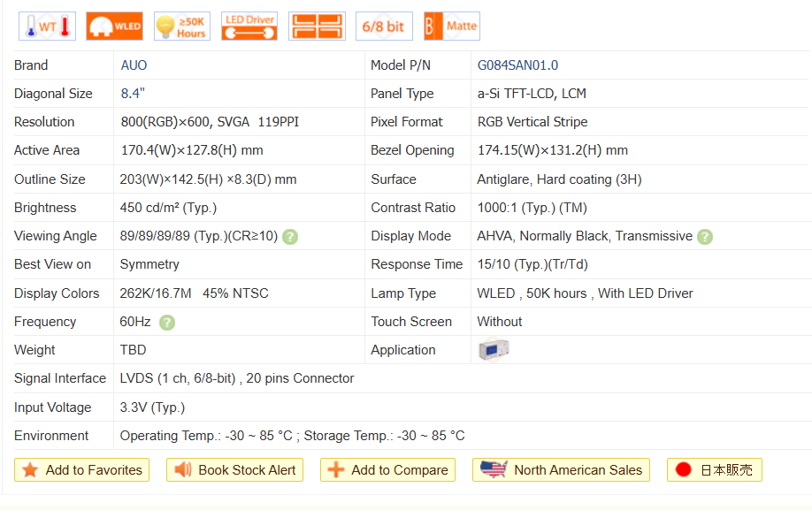Click the LED Driver feature icon
This screenshot has height=510, width=812.
pyautogui.click(x=249, y=27)
